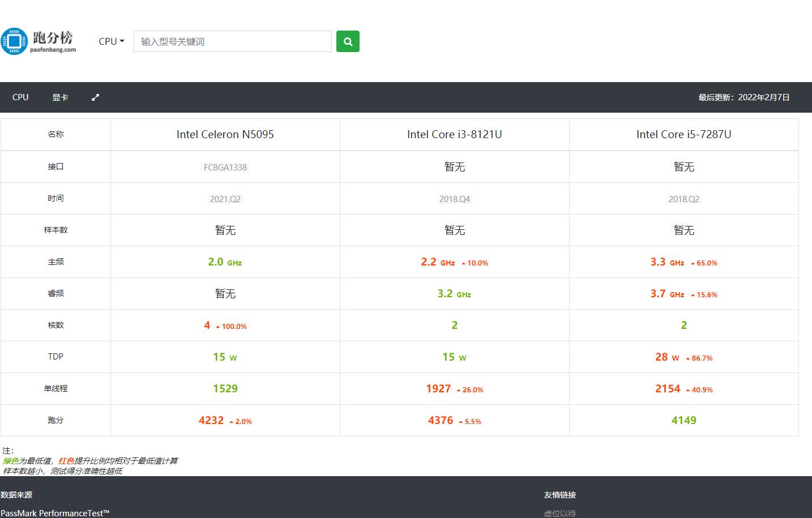Image resolution: width=812 pixels, height=518 pixels.
Task: Open Intel Core i3-8121U column header
Action: point(454,134)
